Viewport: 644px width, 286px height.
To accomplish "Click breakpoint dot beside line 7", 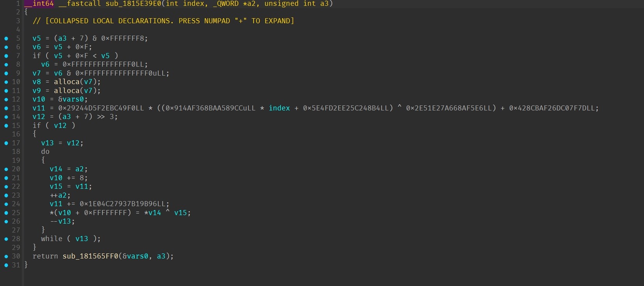I will (x=6, y=56).
